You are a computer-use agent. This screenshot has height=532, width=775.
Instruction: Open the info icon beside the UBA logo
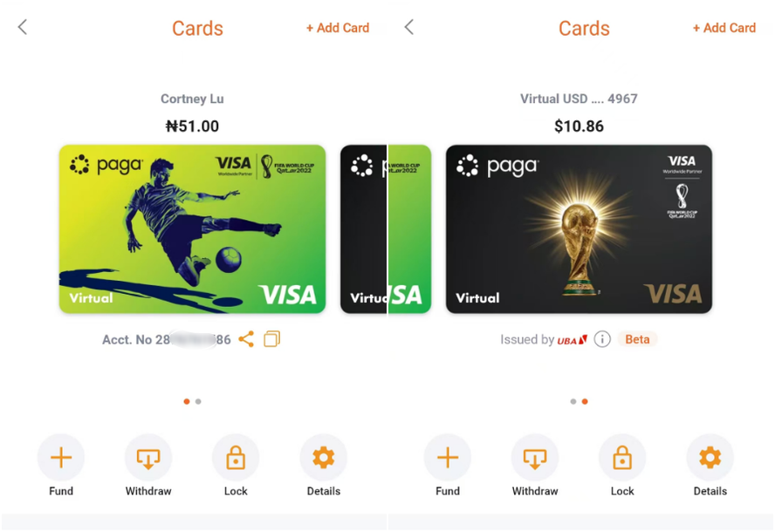pyautogui.click(x=602, y=339)
